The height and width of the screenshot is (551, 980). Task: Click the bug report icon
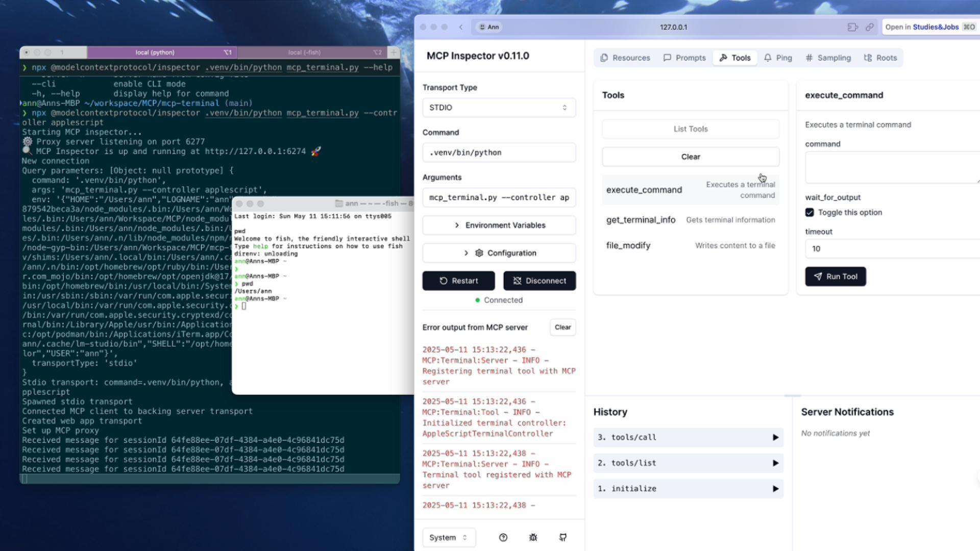[x=533, y=537]
